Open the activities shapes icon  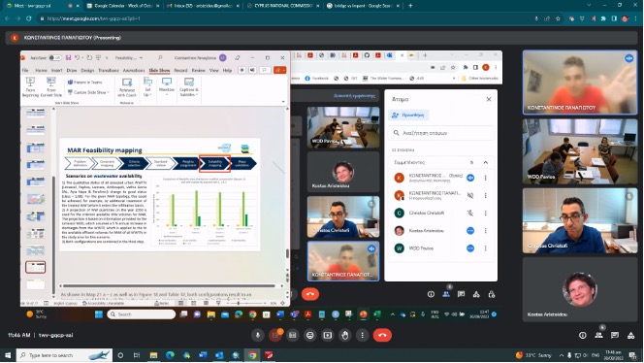tap(630, 336)
